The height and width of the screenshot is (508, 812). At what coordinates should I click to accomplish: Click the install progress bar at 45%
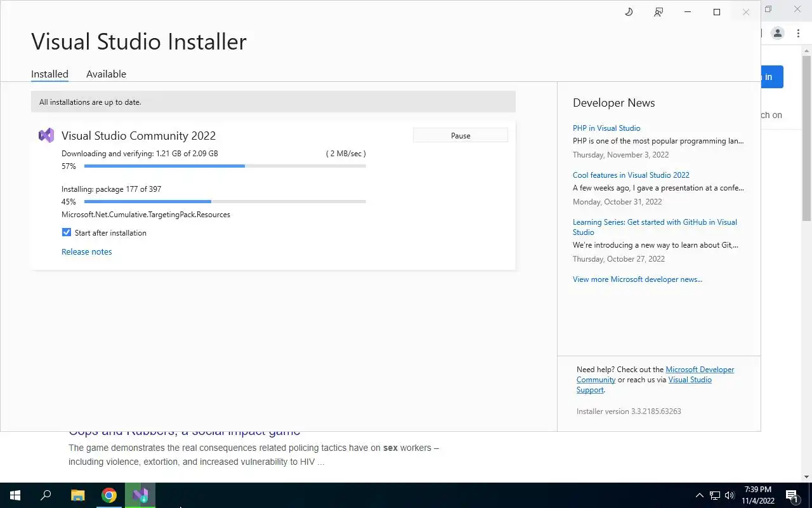point(225,202)
